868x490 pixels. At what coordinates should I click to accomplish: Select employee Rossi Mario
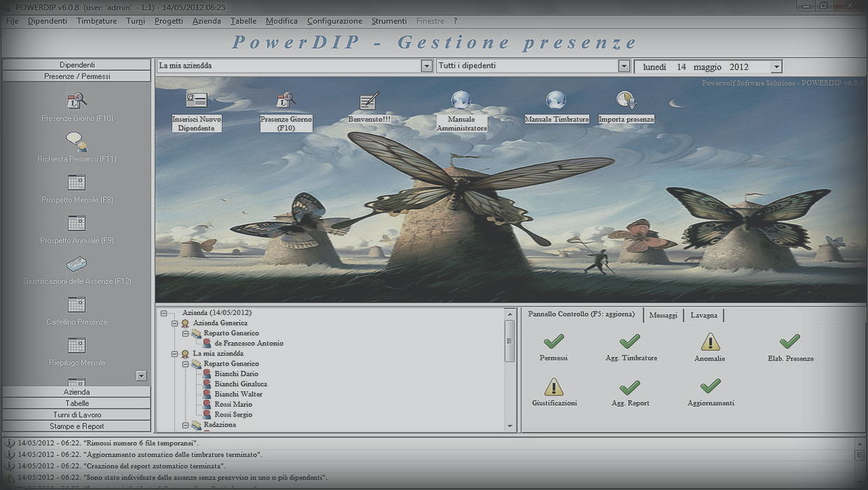click(233, 405)
